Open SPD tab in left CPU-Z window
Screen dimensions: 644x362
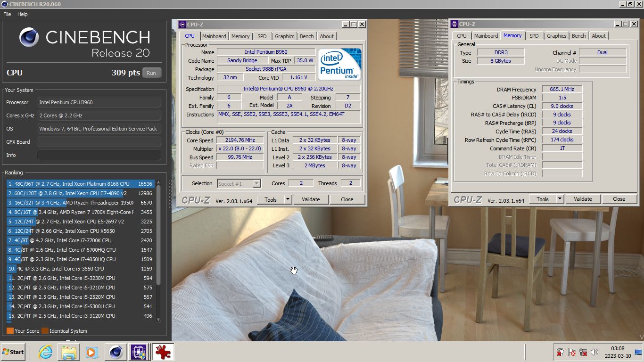pos(262,36)
